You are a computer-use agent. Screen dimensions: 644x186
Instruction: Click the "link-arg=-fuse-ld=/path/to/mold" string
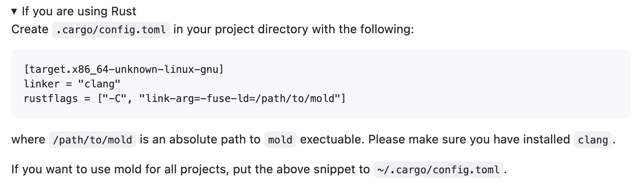point(238,99)
